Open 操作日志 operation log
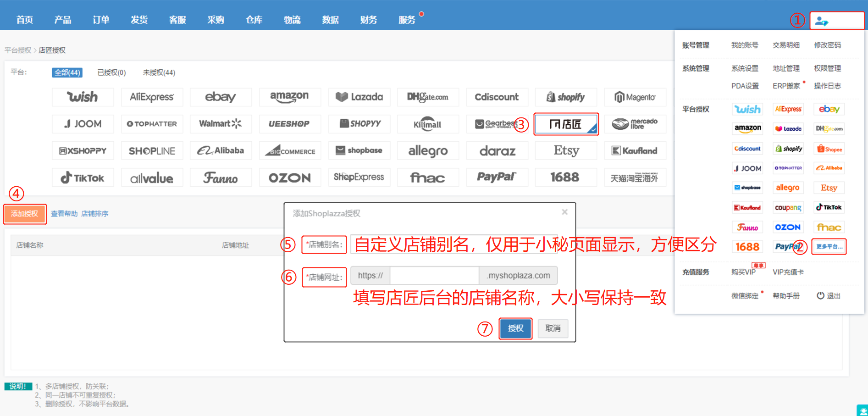Viewport: 868px width, 416px height. click(828, 86)
